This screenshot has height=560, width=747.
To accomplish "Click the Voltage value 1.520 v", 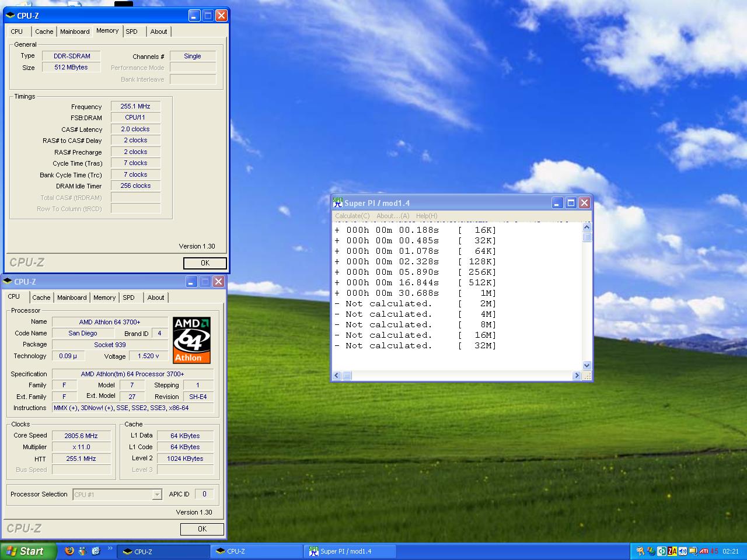I will click(x=148, y=356).
